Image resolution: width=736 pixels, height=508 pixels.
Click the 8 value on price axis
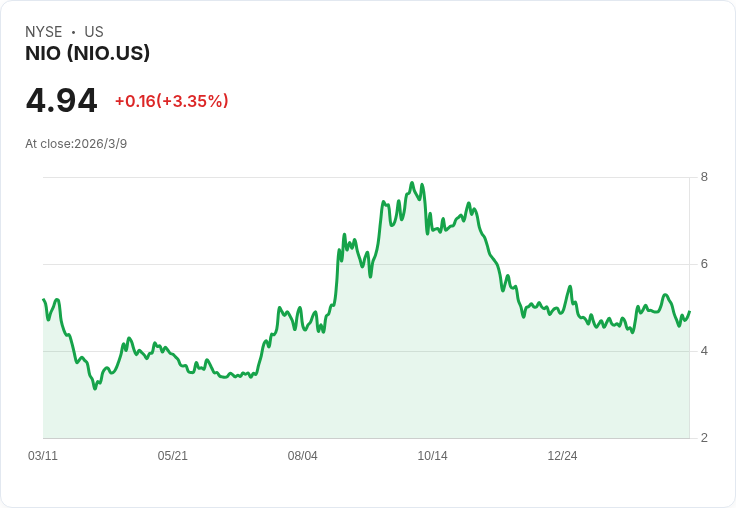[704, 177]
